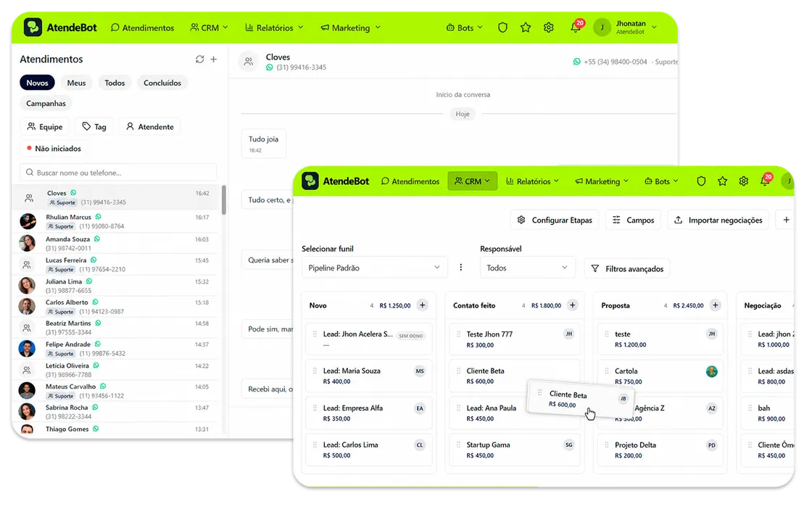Click the WhatsApp icon next to Cloves in list
The height and width of the screenshot is (507, 812).
(x=73, y=193)
